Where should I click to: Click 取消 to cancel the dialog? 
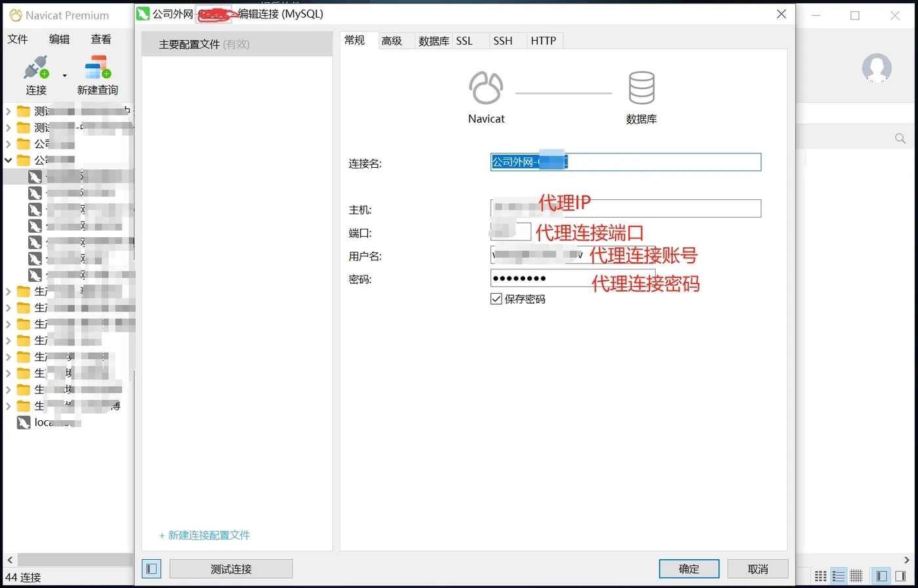click(x=758, y=569)
